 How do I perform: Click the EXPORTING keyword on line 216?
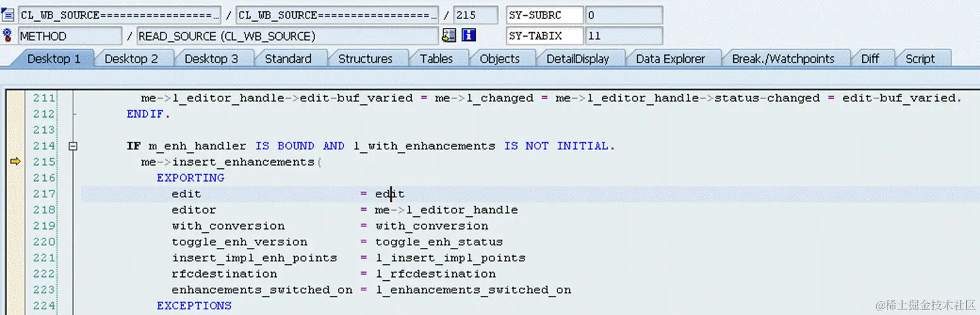(190, 178)
